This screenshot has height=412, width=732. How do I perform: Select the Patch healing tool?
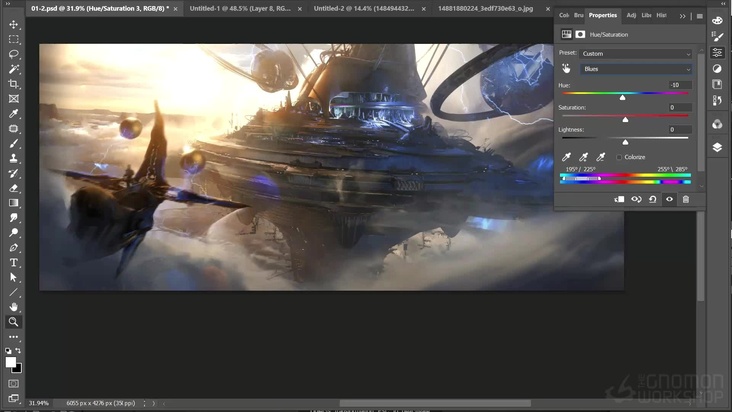tap(14, 129)
